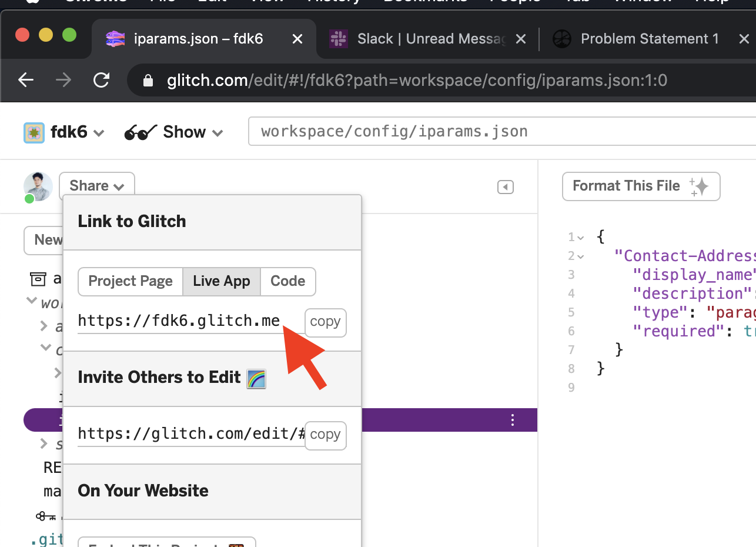Select the Live App link option

click(222, 281)
